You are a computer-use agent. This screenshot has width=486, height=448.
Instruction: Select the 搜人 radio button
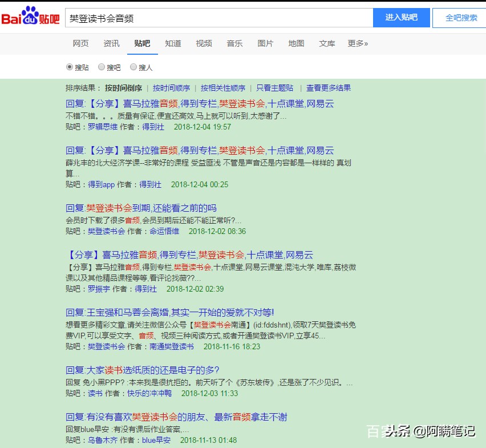132,67
